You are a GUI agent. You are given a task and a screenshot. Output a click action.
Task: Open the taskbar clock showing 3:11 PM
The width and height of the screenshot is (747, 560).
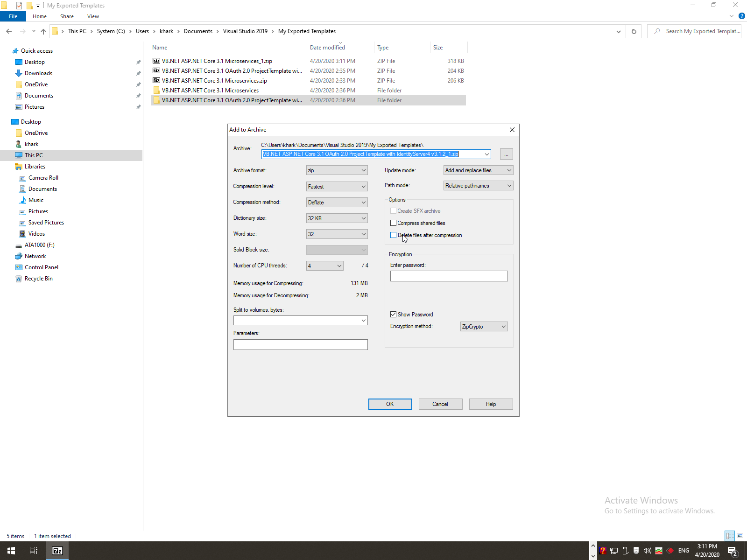pos(707,551)
